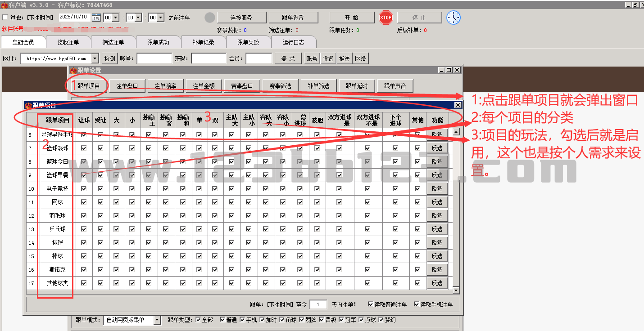
Task: Toggle the 读取普通注单 checkbox
Action: pyautogui.click(x=371, y=304)
